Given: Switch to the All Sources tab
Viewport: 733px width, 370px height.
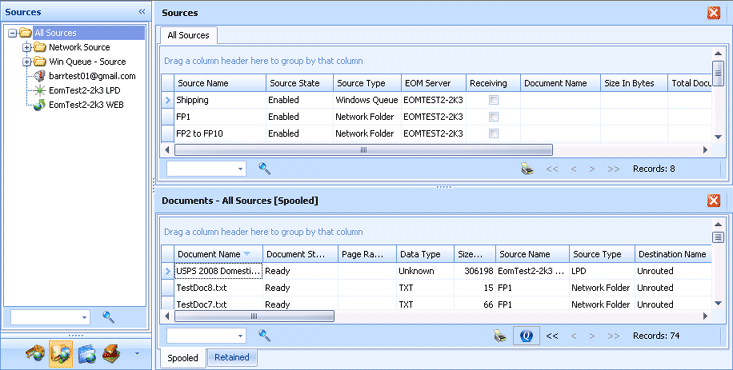Looking at the screenshot, I should (188, 35).
